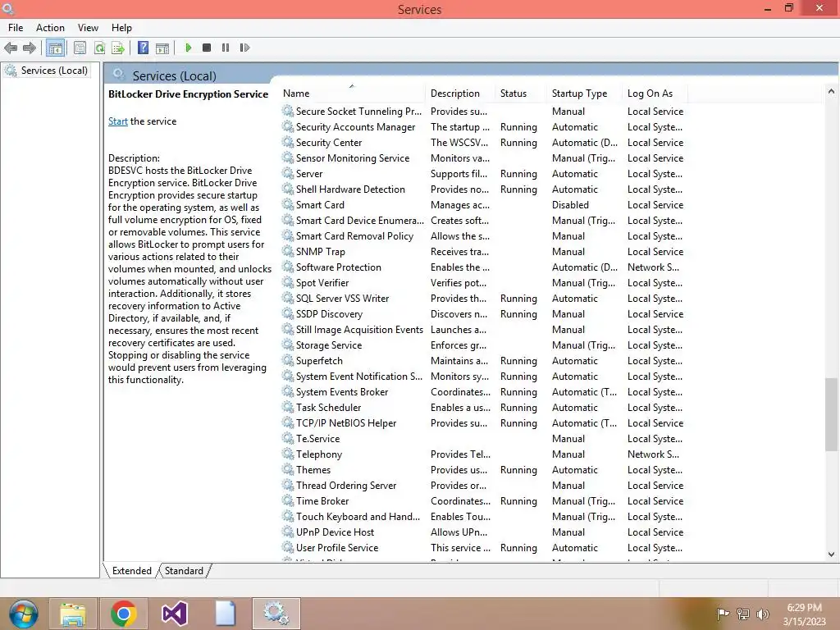Viewport: 840px width, 630px height.
Task: Click the Refresh toolbar icon
Action: click(99, 48)
